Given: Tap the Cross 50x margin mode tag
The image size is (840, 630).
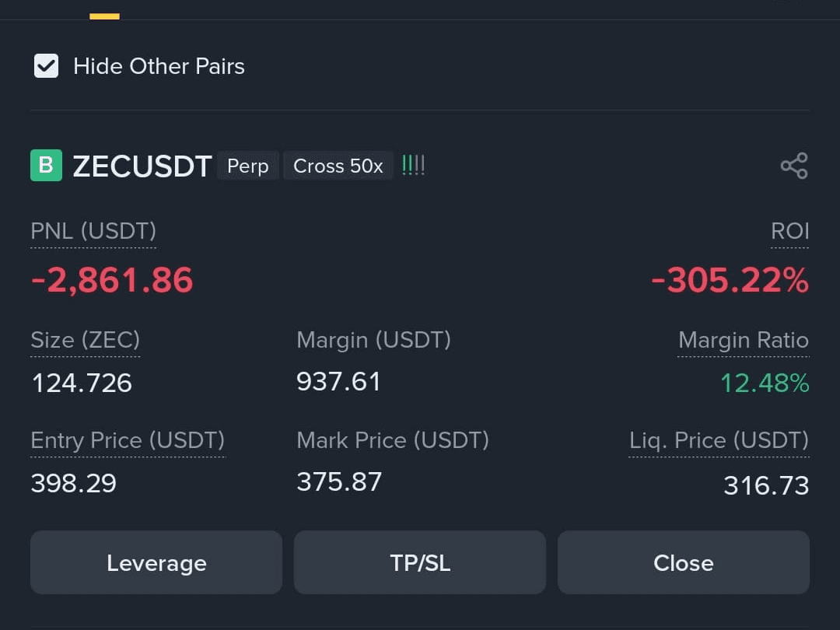Looking at the screenshot, I should [x=338, y=166].
